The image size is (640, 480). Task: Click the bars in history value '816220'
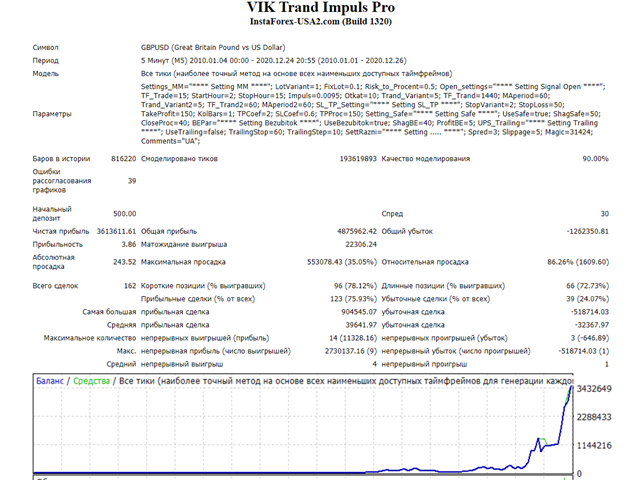[124, 158]
